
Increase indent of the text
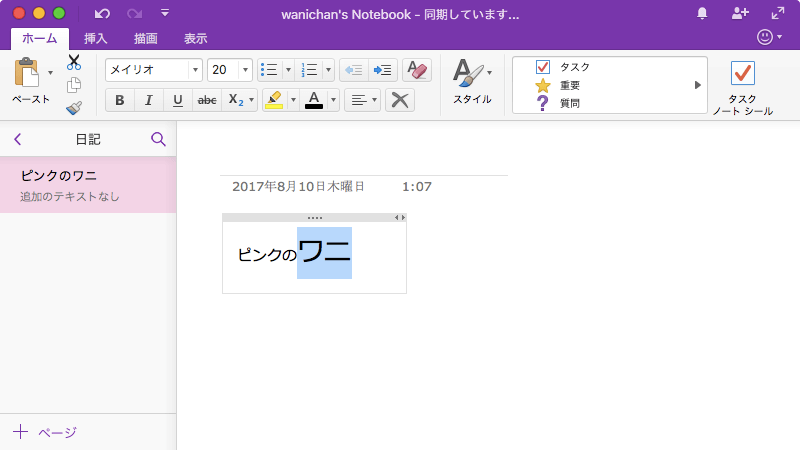click(383, 70)
